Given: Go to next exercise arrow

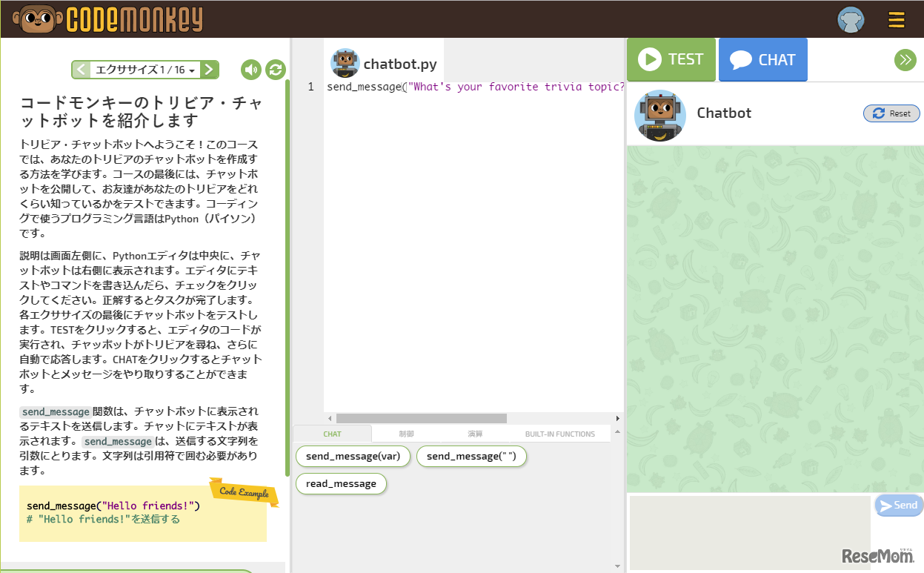Looking at the screenshot, I should coord(210,70).
